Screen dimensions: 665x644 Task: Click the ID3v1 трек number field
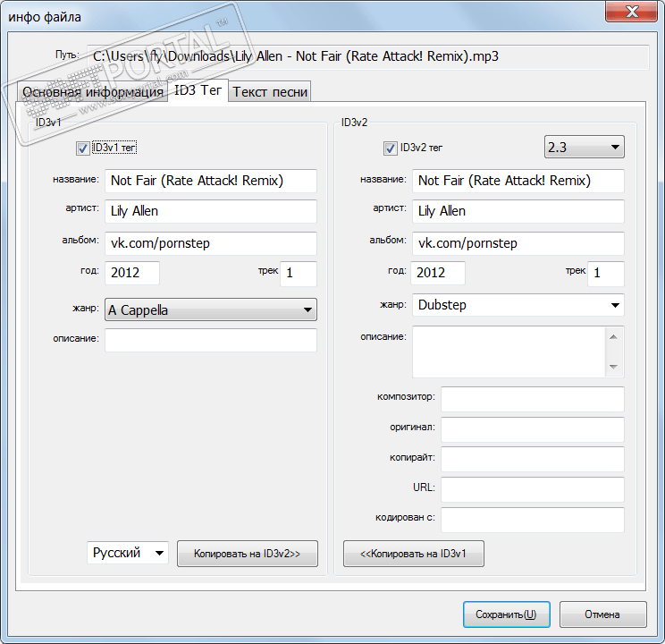click(299, 274)
